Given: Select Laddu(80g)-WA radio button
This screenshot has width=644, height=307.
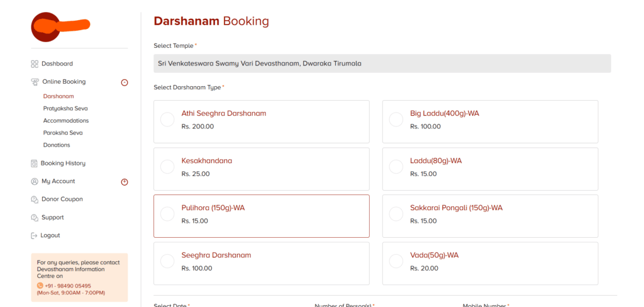Looking at the screenshot, I should pyautogui.click(x=396, y=167).
